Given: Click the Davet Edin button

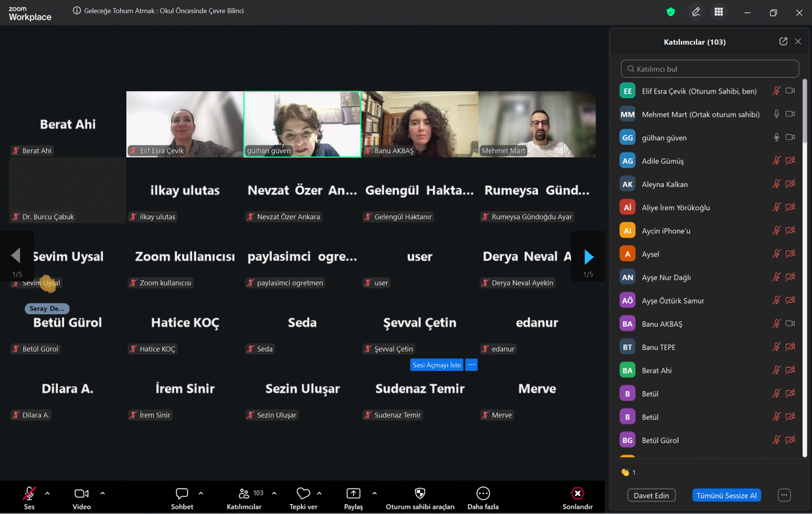Looking at the screenshot, I should 652,496.
